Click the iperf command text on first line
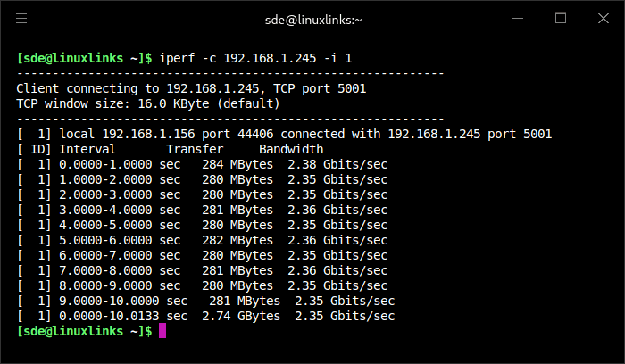This screenshot has width=625, height=364. click(255, 58)
